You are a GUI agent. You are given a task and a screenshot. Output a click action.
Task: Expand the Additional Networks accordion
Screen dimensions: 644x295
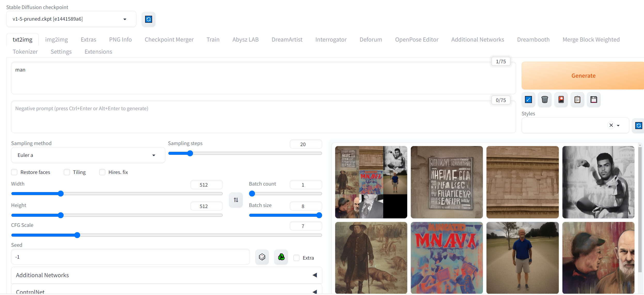point(166,275)
